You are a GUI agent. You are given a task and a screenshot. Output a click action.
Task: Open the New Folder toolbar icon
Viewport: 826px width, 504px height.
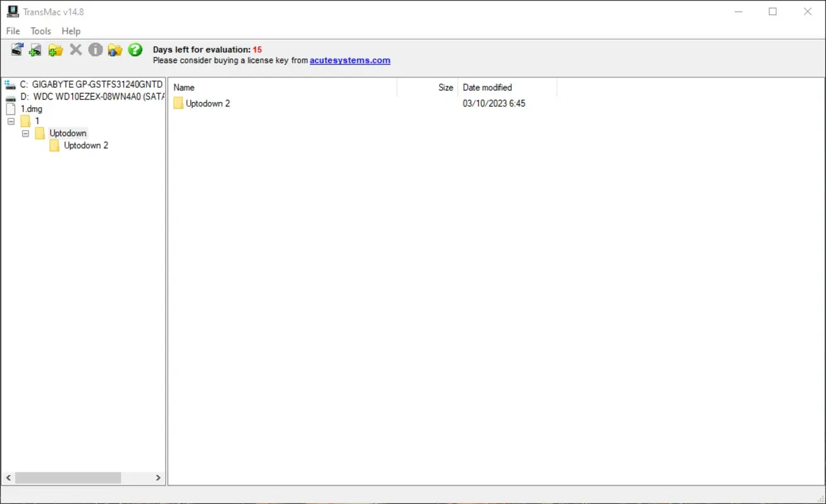(x=55, y=50)
